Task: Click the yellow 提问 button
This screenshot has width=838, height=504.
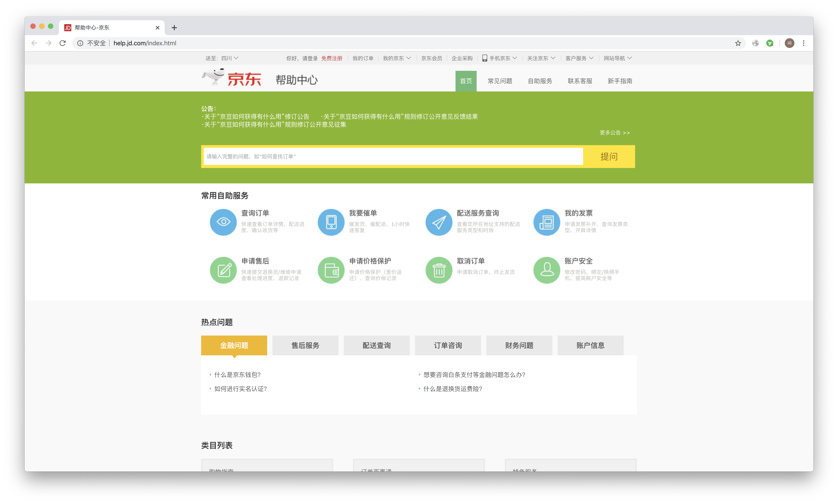Action: [609, 157]
